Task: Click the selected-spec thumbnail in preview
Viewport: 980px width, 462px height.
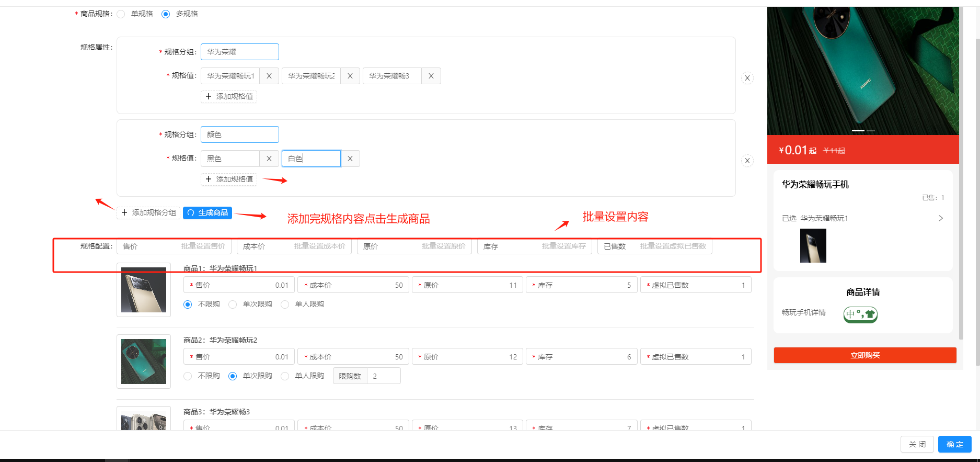Action: pos(813,245)
